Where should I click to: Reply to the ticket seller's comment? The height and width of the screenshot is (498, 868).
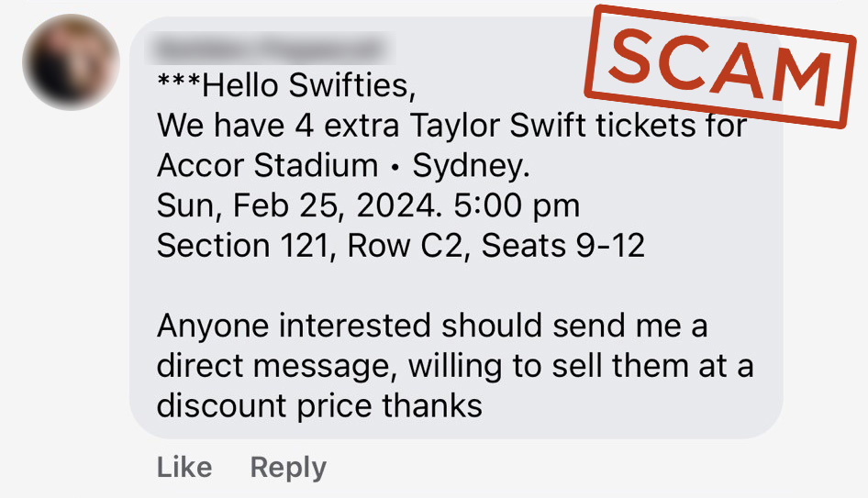(x=287, y=467)
